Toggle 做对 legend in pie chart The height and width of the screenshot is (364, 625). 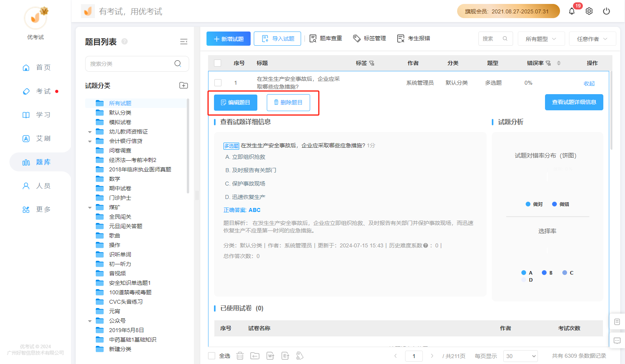[x=534, y=204]
